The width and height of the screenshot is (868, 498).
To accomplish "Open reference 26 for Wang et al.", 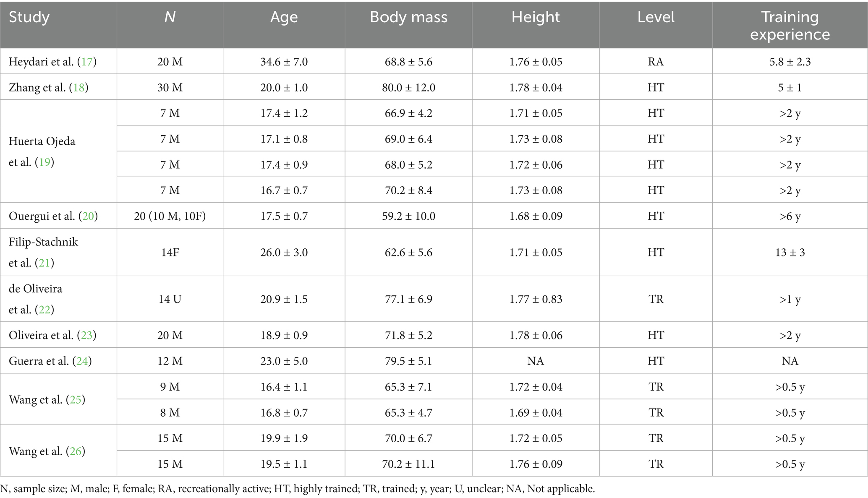I will coord(76,451).
